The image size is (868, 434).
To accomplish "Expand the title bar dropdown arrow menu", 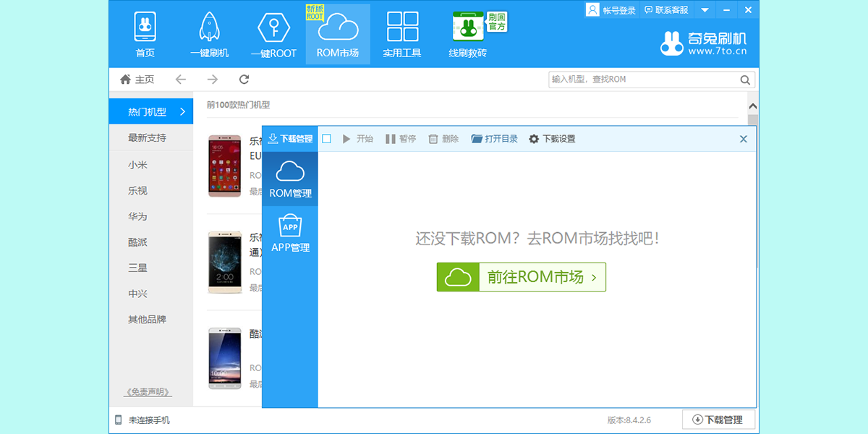I will [705, 10].
